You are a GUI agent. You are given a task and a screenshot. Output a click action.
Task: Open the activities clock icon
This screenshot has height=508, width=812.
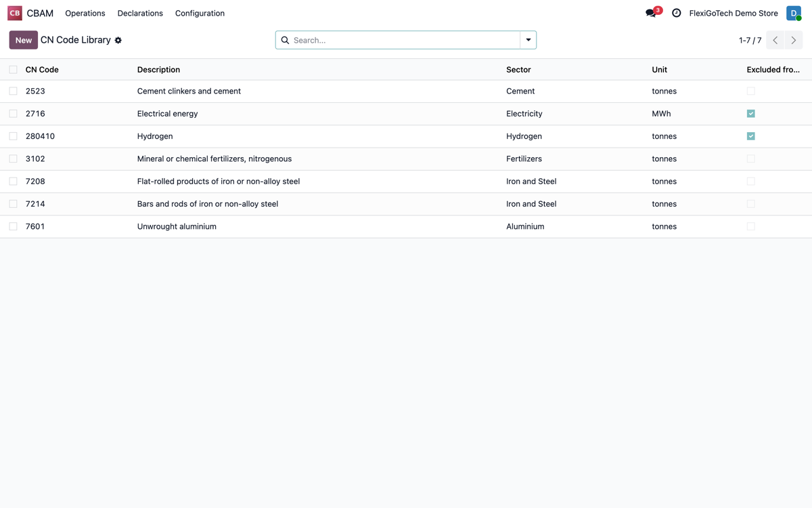[676, 13]
